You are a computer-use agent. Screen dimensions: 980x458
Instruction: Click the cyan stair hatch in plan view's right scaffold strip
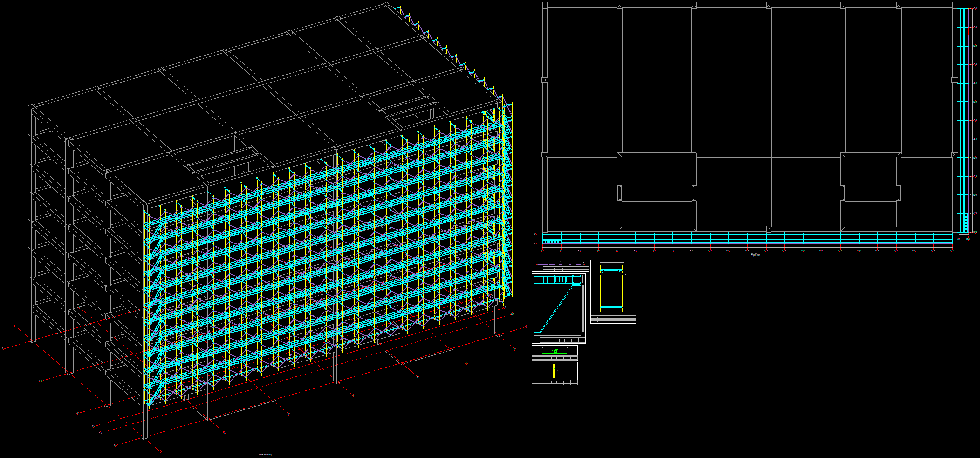962,222
